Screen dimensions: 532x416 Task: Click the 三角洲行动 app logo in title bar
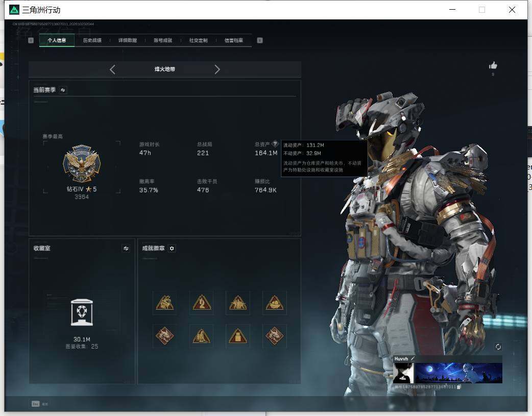pyautogui.click(x=14, y=10)
